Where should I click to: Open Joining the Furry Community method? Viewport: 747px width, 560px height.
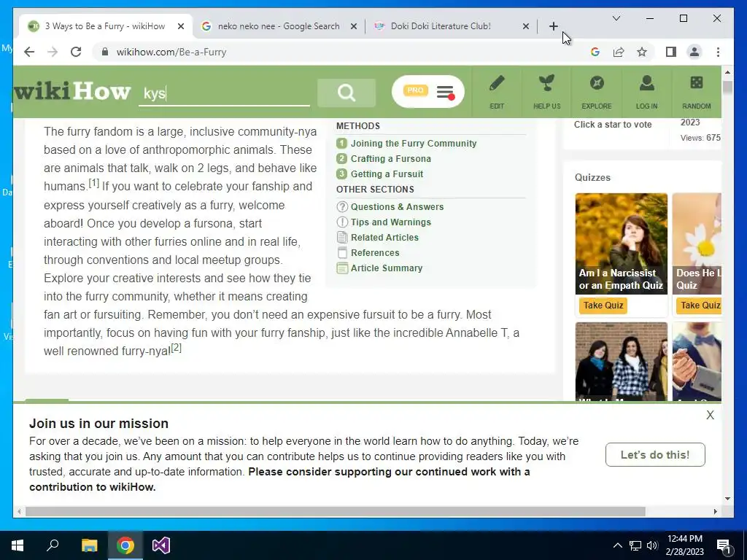click(x=414, y=144)
